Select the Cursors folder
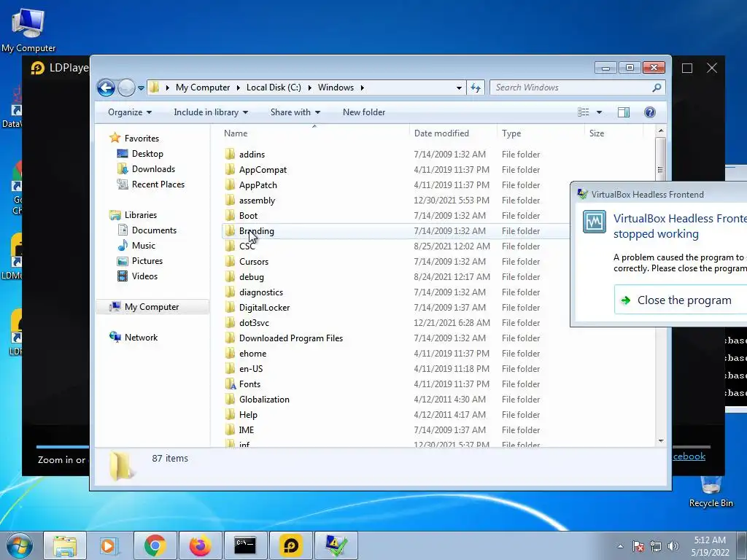Screen dimensions: 747x560 point(254,262)
